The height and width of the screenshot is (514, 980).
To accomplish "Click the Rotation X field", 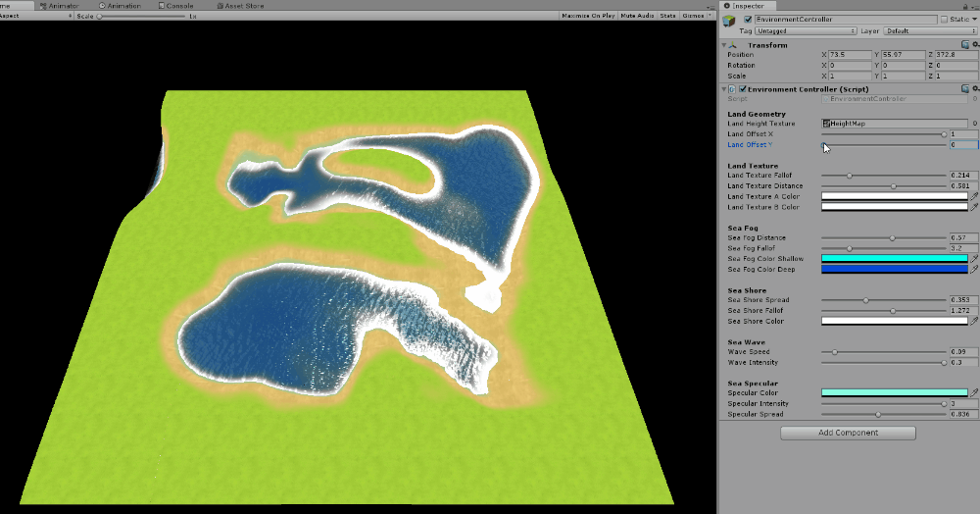I will pos(850,66).
